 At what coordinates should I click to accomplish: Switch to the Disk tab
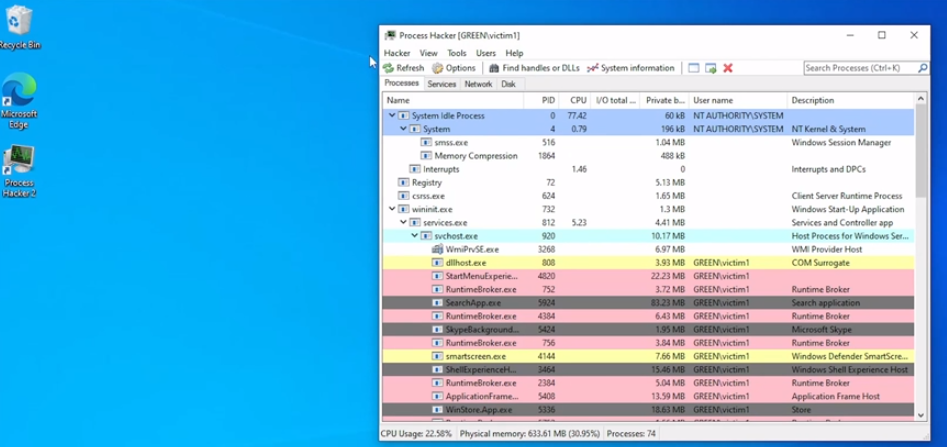pyautogui.click(x=509, y=85)
